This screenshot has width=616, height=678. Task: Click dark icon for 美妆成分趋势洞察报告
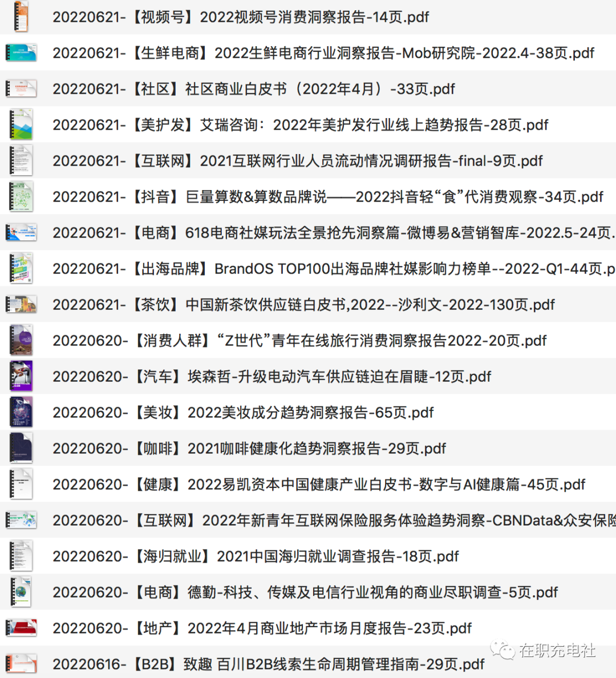(x=21, y=412)
